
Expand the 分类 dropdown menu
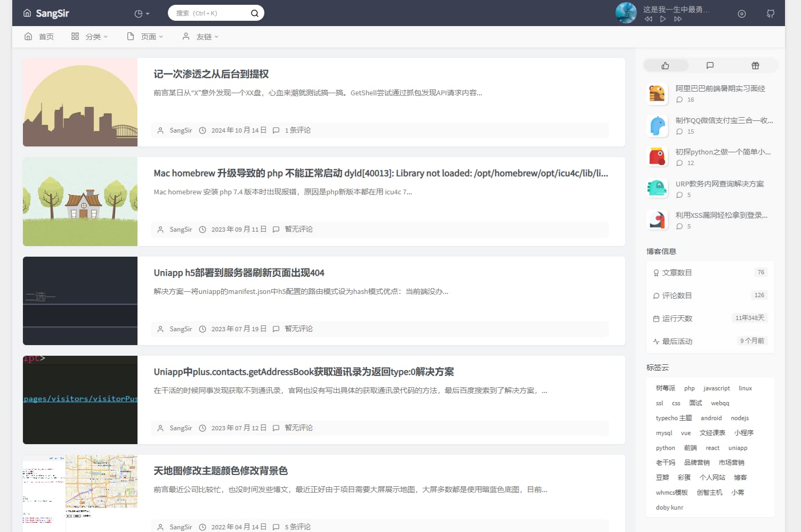click(90, 37)
